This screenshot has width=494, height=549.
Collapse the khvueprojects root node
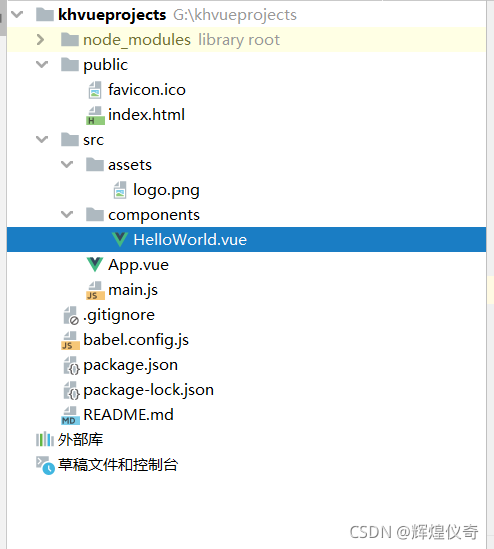point(17,14)
